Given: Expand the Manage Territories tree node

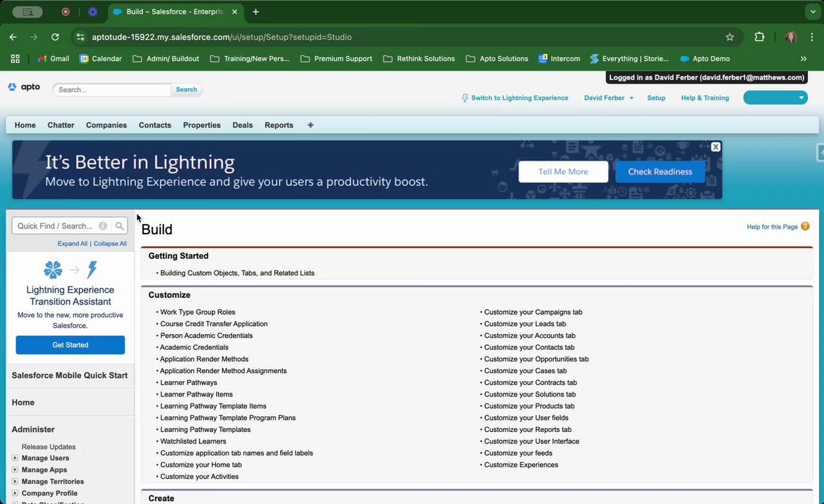Looking at the screenshot, I should [x=15, y=481].
